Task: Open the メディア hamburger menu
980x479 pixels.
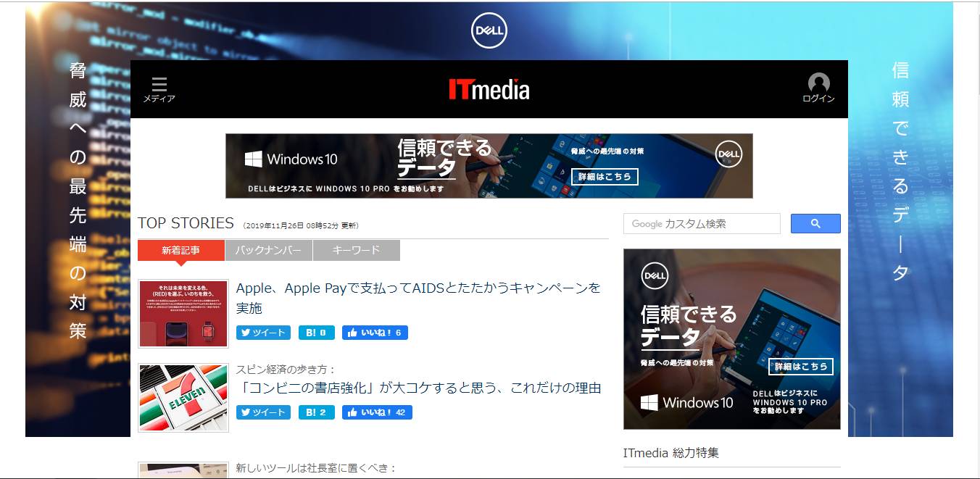Action: pyautogui.click(x=159, y=89)
